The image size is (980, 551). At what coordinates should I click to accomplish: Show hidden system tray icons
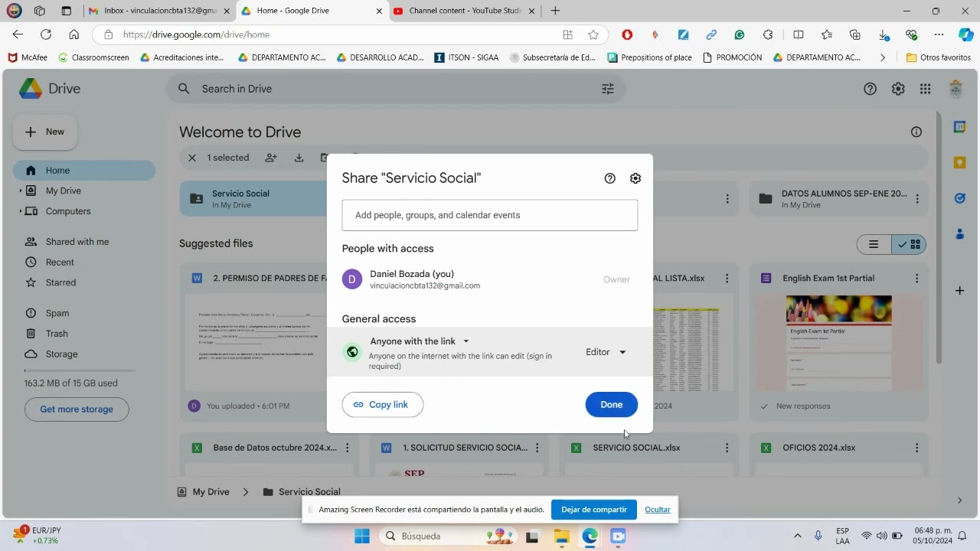797,536
